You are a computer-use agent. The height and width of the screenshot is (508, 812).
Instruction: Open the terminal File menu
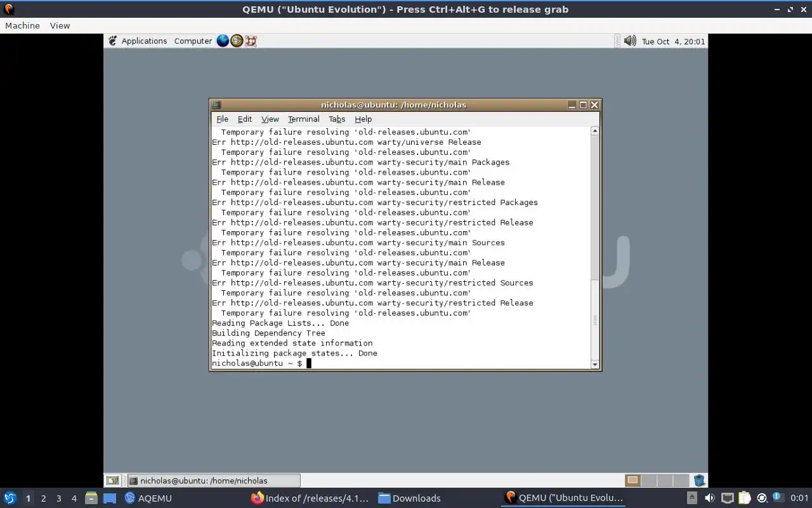click(222, 119)
